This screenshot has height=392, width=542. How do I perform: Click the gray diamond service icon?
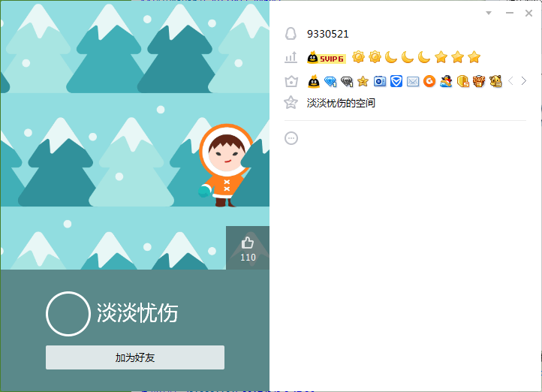tap(347, 81)
